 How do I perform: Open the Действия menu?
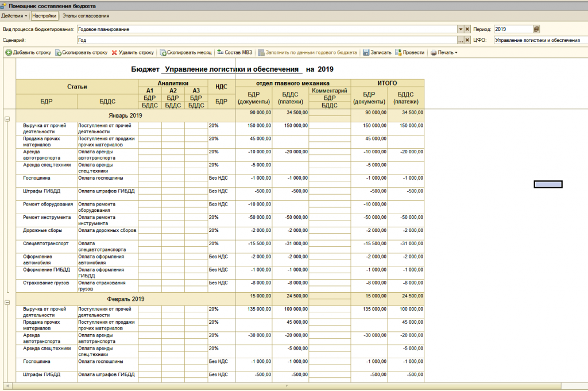[x=14, y=16]
